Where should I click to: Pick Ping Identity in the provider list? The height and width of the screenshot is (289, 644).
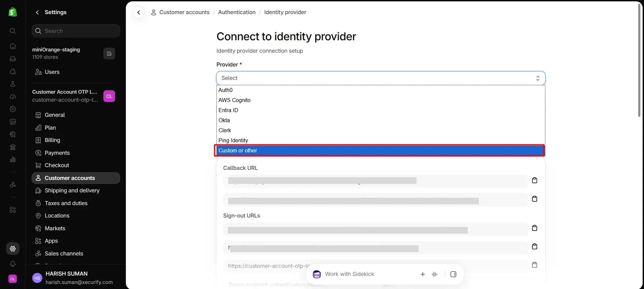tap(381, 140)
